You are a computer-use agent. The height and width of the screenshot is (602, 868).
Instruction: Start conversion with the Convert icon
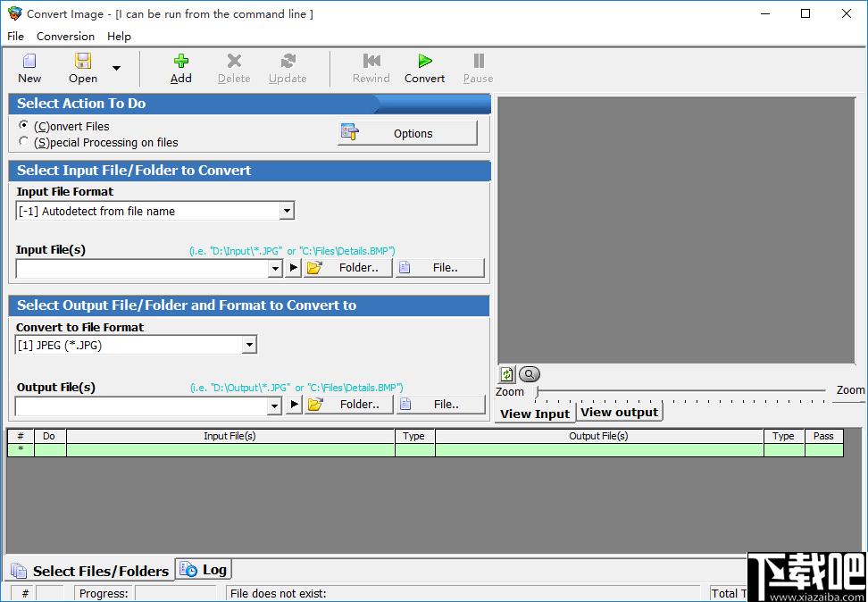tap(424, 61)
